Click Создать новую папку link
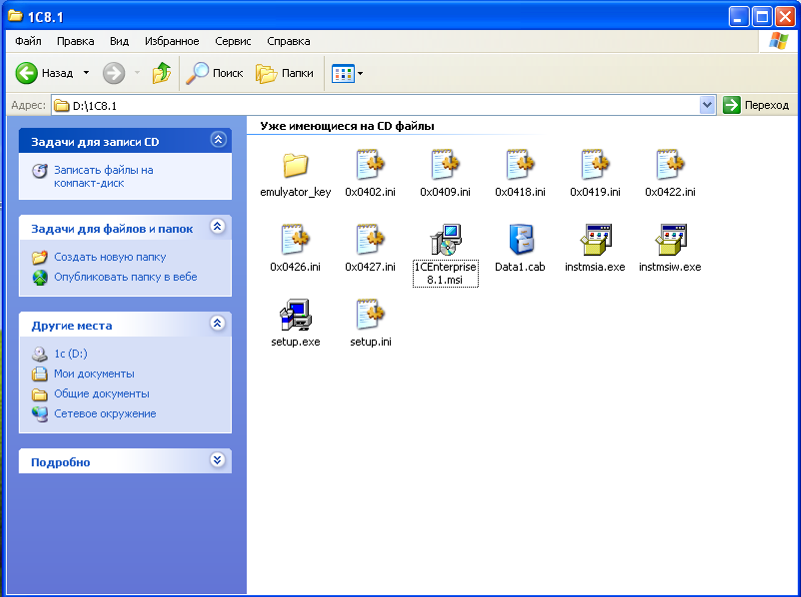The height and width of the screenshot is (597, 801). point(110,257)
